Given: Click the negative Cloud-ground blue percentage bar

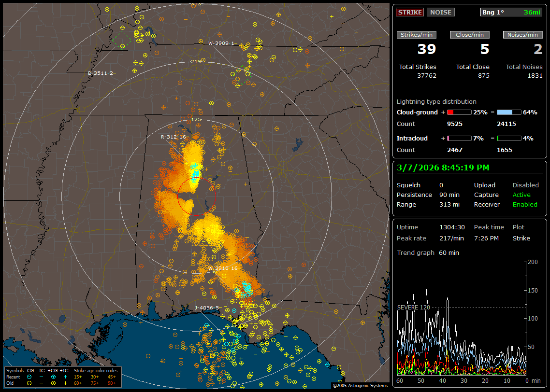Looking at the screenshot, I should (509, 112).
